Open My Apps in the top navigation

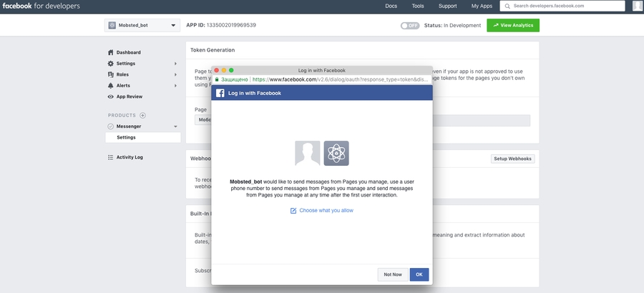click(482, 6)
